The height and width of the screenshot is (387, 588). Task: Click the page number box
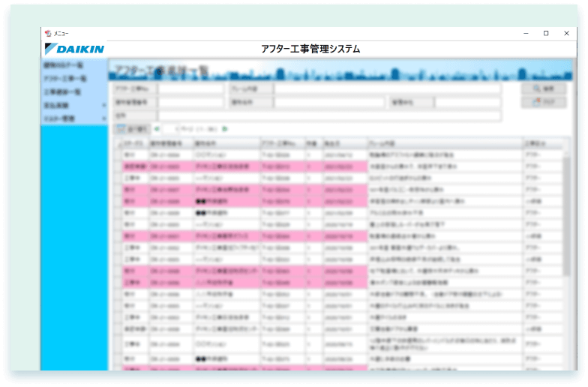tap(170, 129)
